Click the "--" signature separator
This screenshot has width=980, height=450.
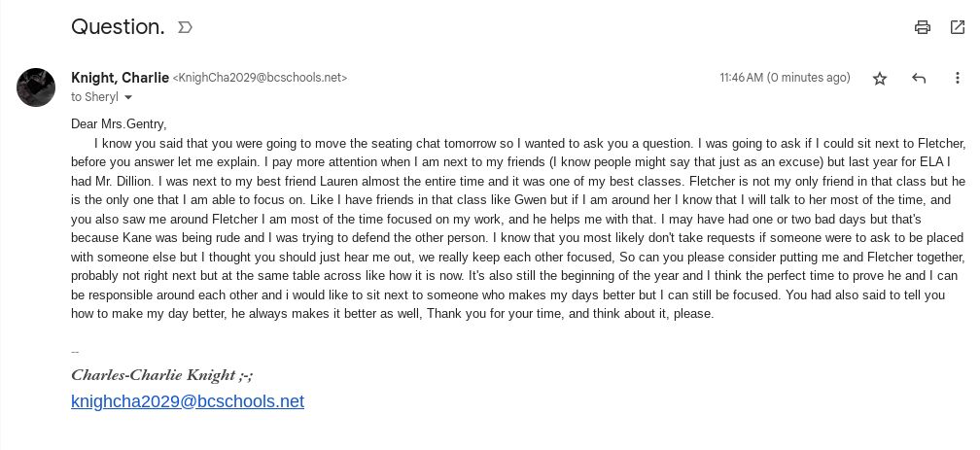tap(75, 352)
